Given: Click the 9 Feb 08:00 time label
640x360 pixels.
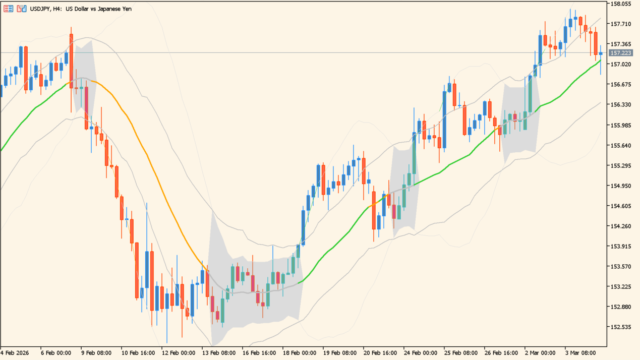Looking at the screenshot, I should click(96, 353).
